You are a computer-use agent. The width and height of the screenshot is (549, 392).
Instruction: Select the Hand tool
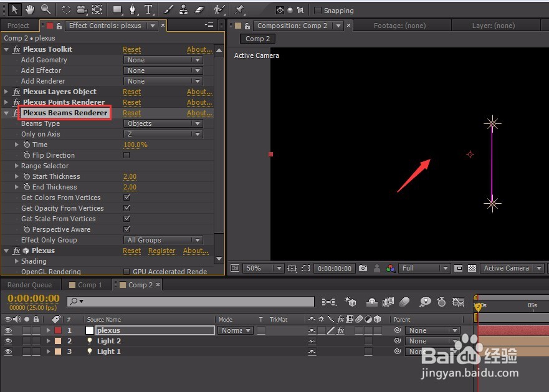point(30,9)
